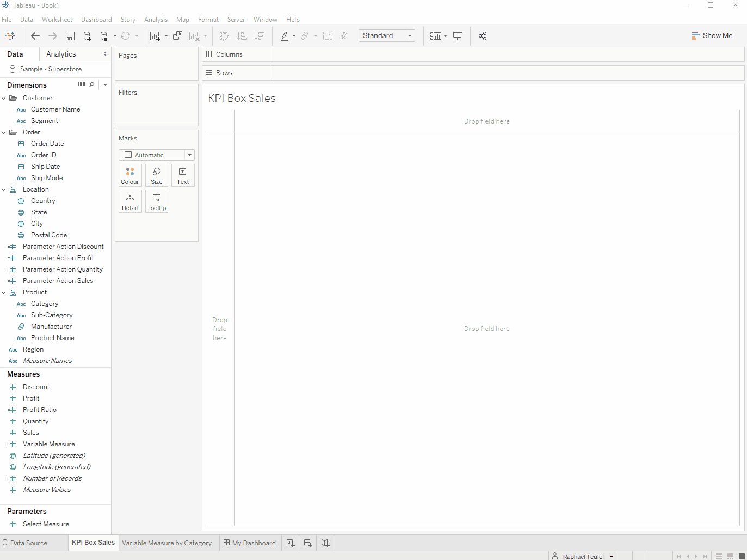
Task: Toggle Dimensions view as list icon
Action: (x=82, y=85)
